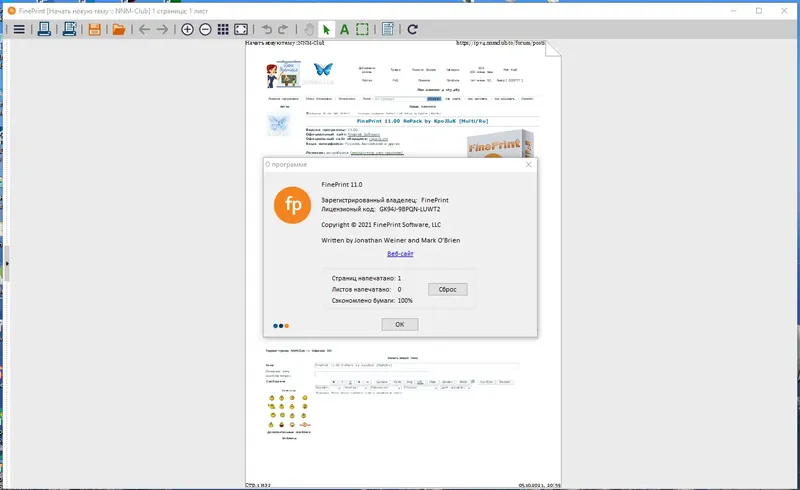Click the OK button
The height and width of the screenshot is (490, 800).
pos(400,324)
